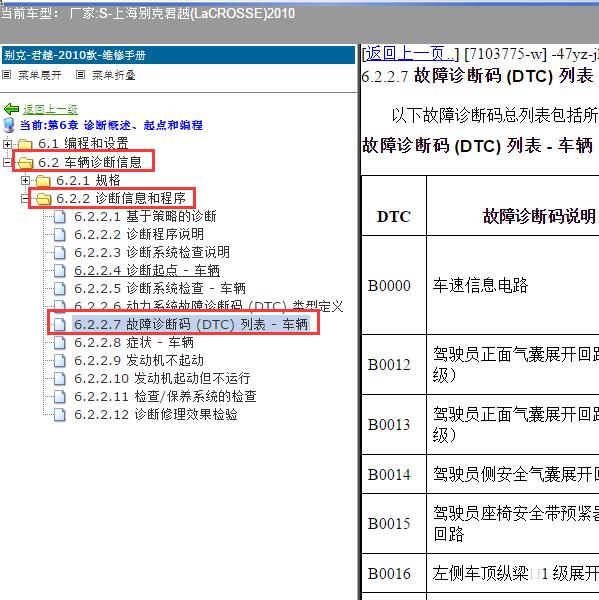Click open folder icon of 6.2 车辆诊断信息
This screenshot has width=599, height=600.
coord(25,163)
